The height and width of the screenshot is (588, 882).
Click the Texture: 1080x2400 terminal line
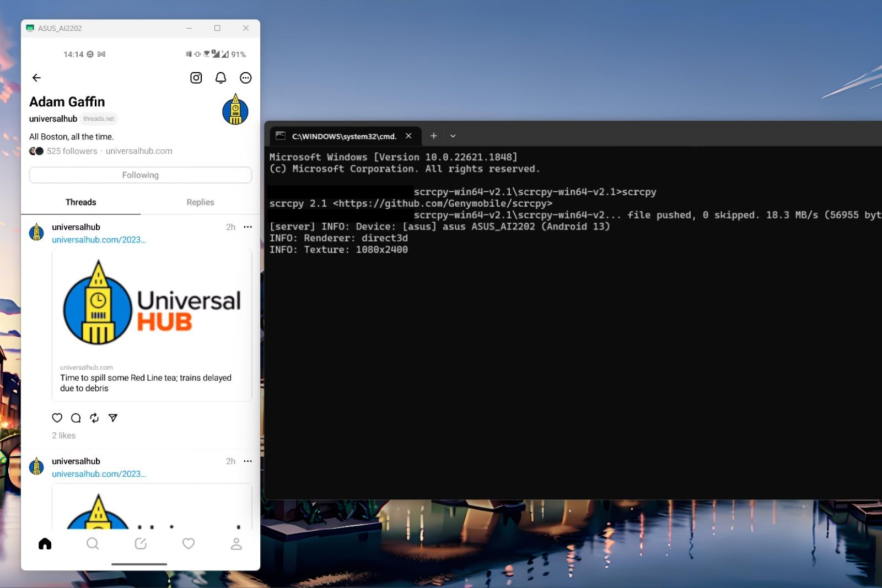click(x=338, y=250)
